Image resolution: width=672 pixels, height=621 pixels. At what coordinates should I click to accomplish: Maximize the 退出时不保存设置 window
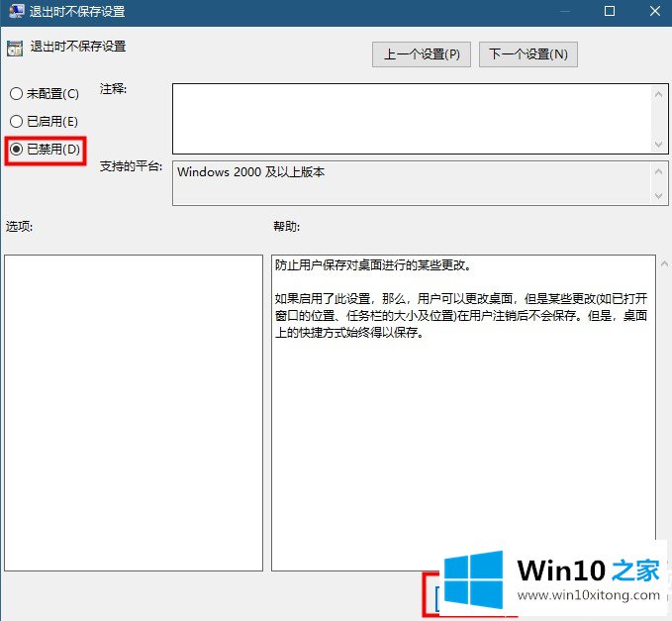610,11
